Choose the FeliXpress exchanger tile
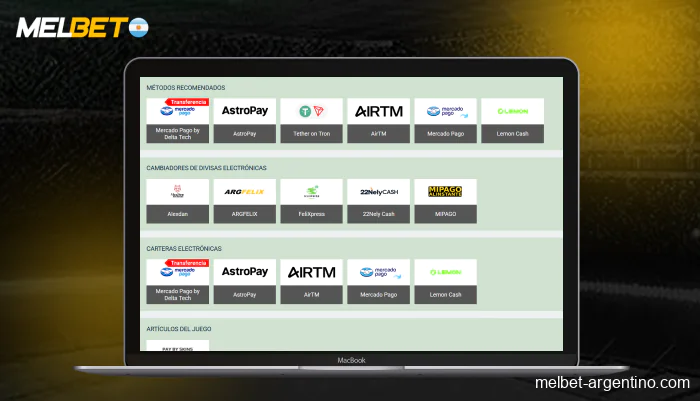700x401 pixels. click(311, 200)
